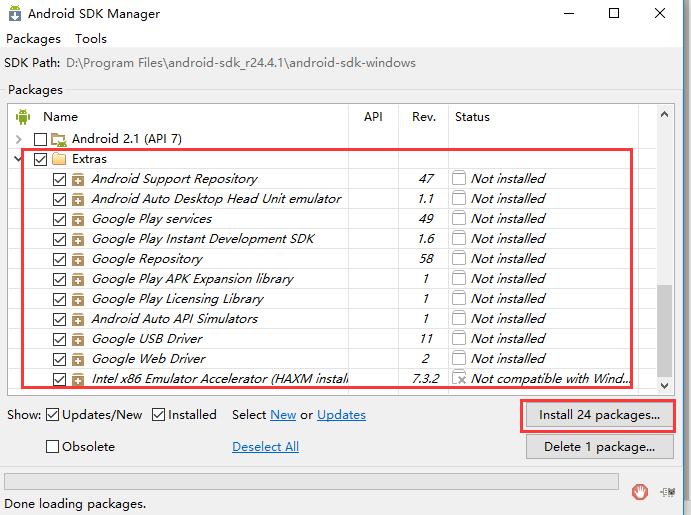The height and width of the screenshot is (515, 691).
Task: Uncheck Google USB Driver checkbox
Action: (x=59, y=340)
